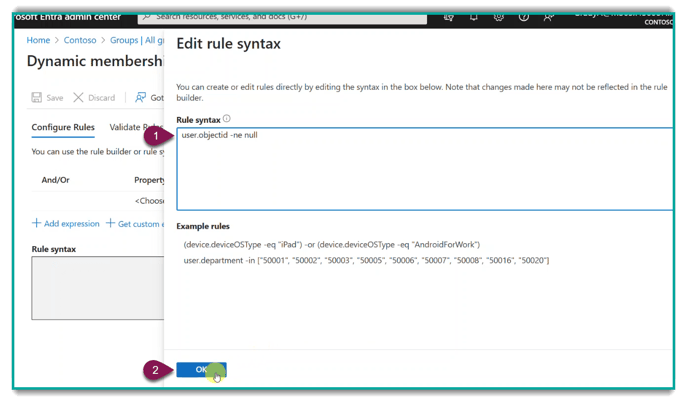Click the Help question mark icon
The height and width of the screenshot is (402, 688).
[524, 17]
